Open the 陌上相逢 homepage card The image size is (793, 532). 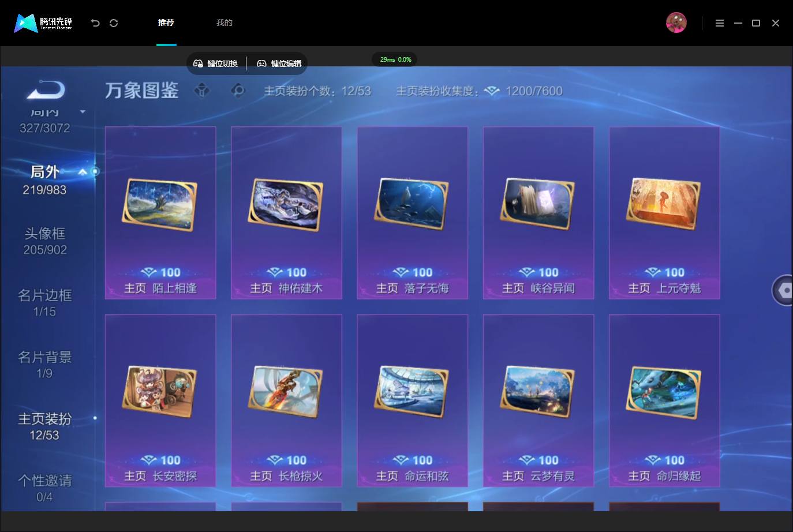[160, 213]
